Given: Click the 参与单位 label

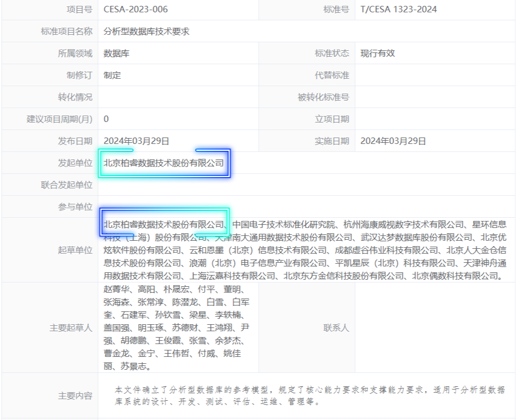Looking at the screenshot, I should (75, 207).
